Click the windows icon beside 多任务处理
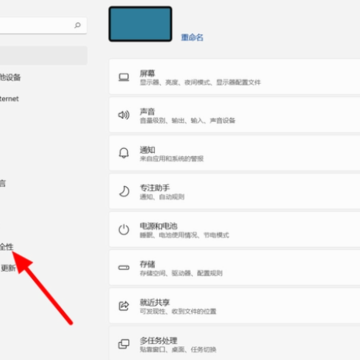This screenshot has width=360, height=360. point(124,344)
